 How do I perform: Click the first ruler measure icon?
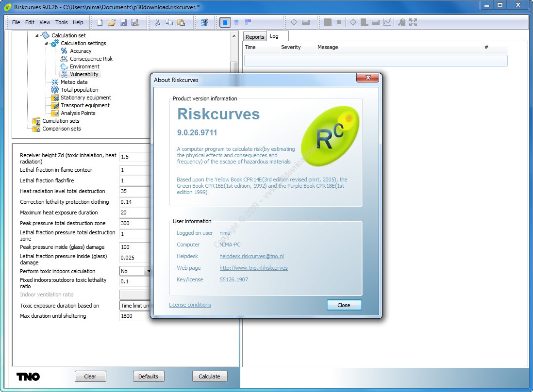306,22
